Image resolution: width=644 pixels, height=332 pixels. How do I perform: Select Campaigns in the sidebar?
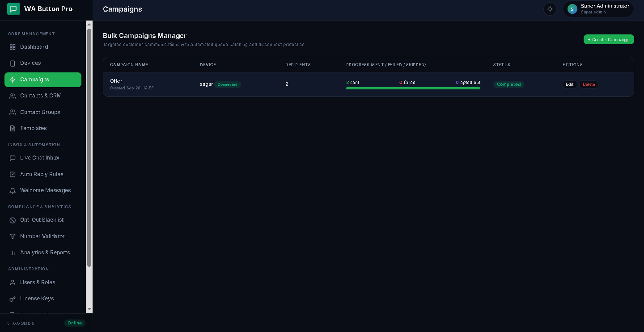tap(43, 80)
